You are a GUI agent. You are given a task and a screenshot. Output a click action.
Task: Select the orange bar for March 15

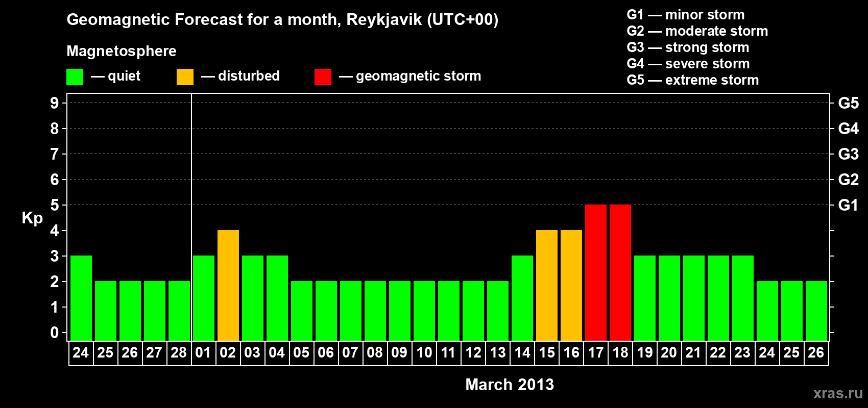tap(547, 285)
